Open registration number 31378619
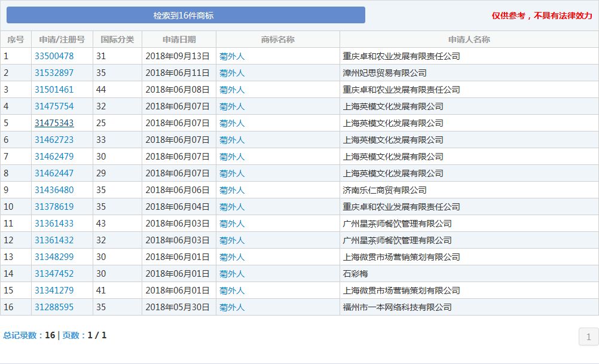 click(54, 207)
